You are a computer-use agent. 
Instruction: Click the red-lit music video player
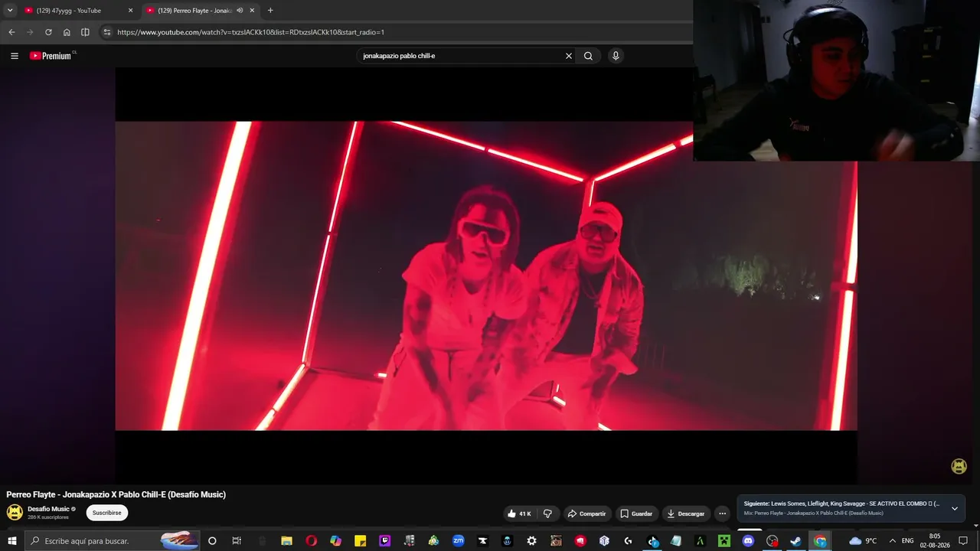(486, 275)
